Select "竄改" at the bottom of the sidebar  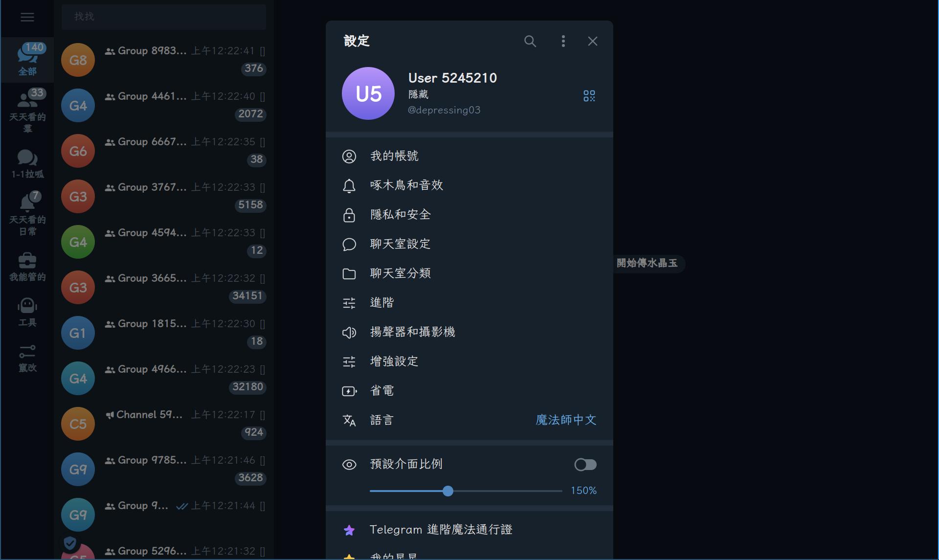tap(27, 358)
